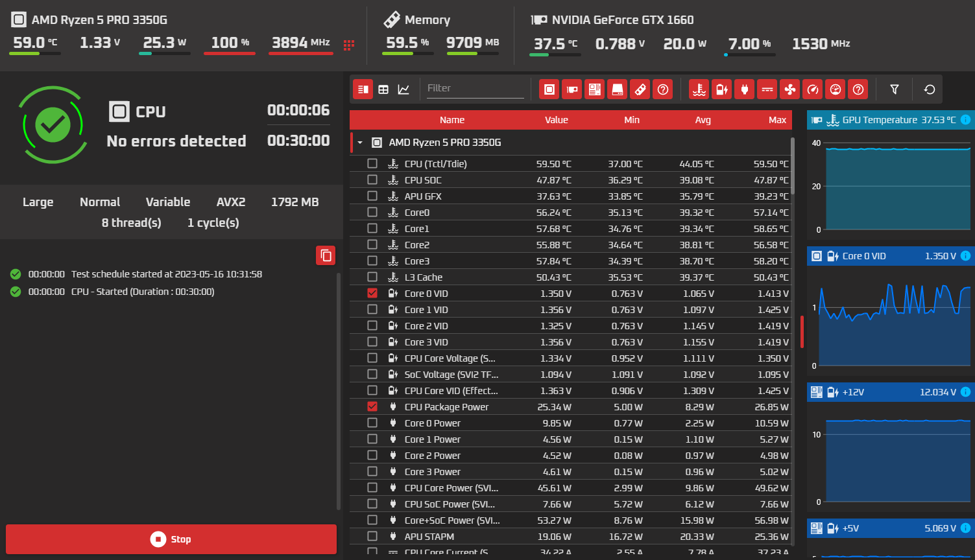Check the CPU SOC row checkbox
The height and width of the screenshot is (560, 975).
372,180
